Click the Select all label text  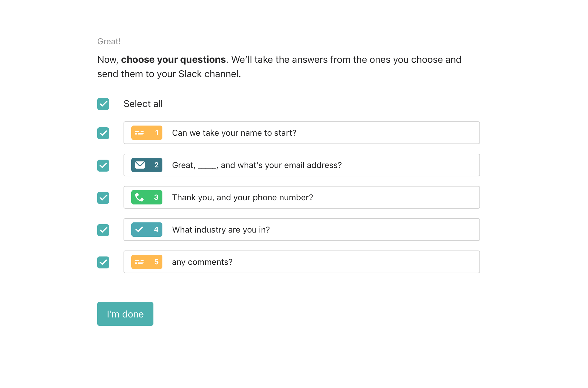click(143, 104)
